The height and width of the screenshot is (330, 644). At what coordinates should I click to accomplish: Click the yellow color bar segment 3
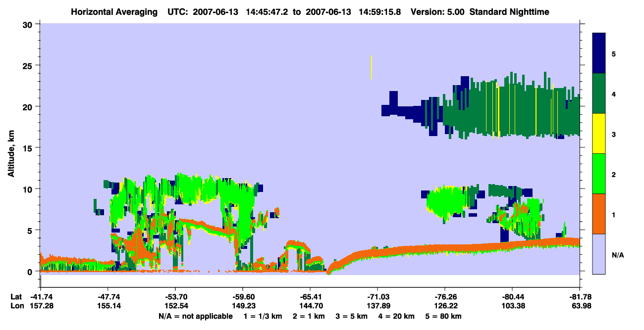point(599,134)
